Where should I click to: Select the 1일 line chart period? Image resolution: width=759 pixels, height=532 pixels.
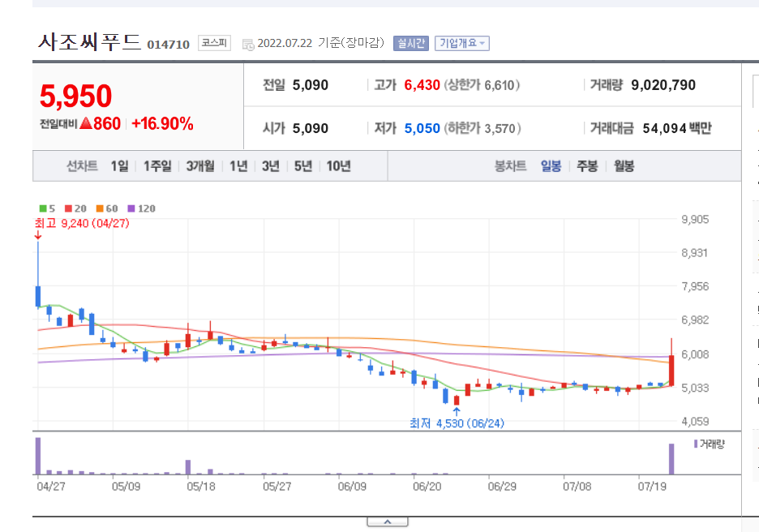coord(119,166)
